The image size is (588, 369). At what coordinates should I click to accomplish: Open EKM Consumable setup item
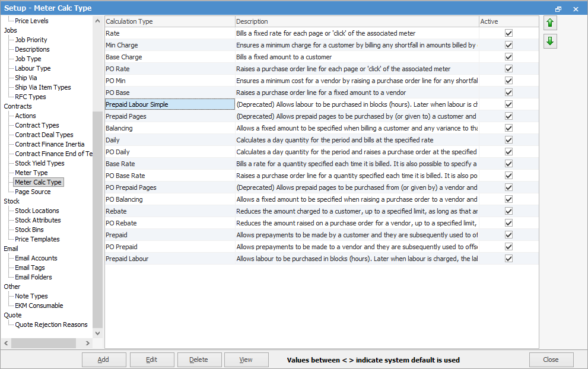click(39, 306)
